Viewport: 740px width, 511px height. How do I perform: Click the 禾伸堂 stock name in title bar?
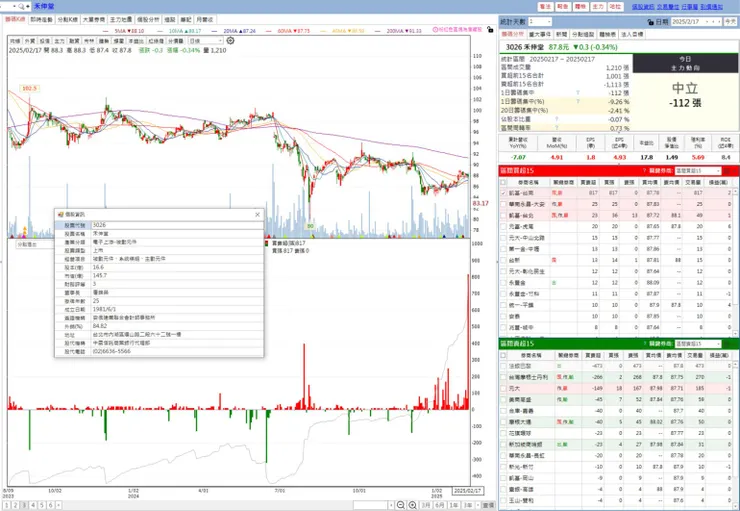pos(43,6)
